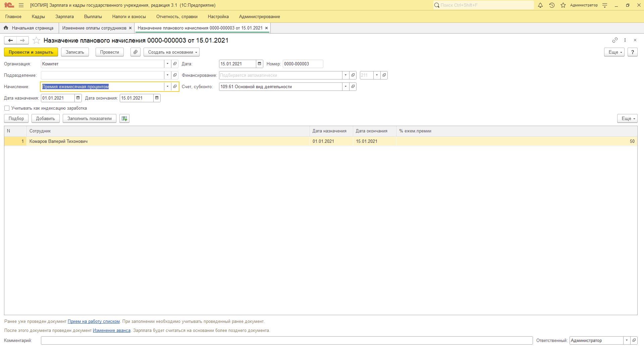Add document to favorites with star
The height and width of the screenshot is (347, 644).
[x=37, y=41]
